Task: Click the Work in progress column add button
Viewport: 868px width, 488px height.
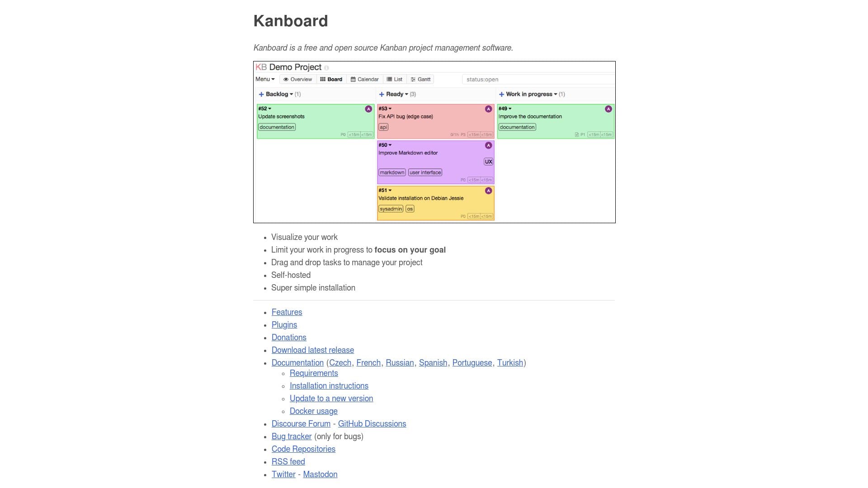Action: [501, 94]
